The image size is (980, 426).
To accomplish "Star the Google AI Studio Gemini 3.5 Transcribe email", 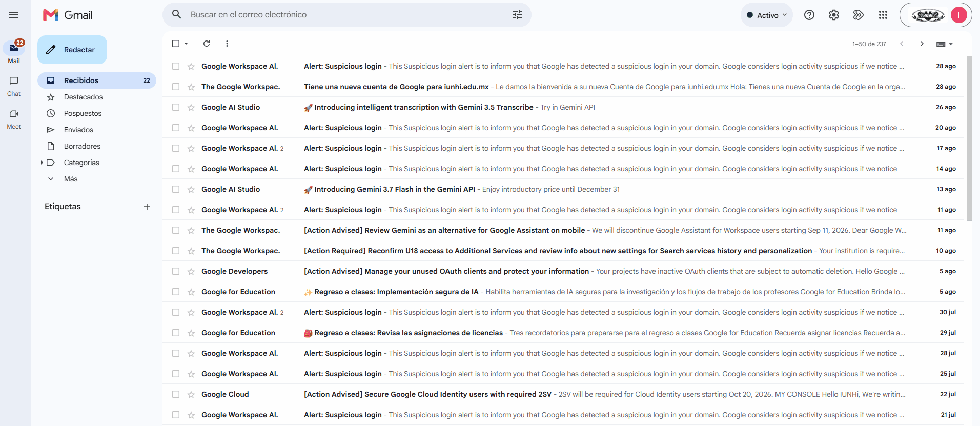I will tap(191, 107).
